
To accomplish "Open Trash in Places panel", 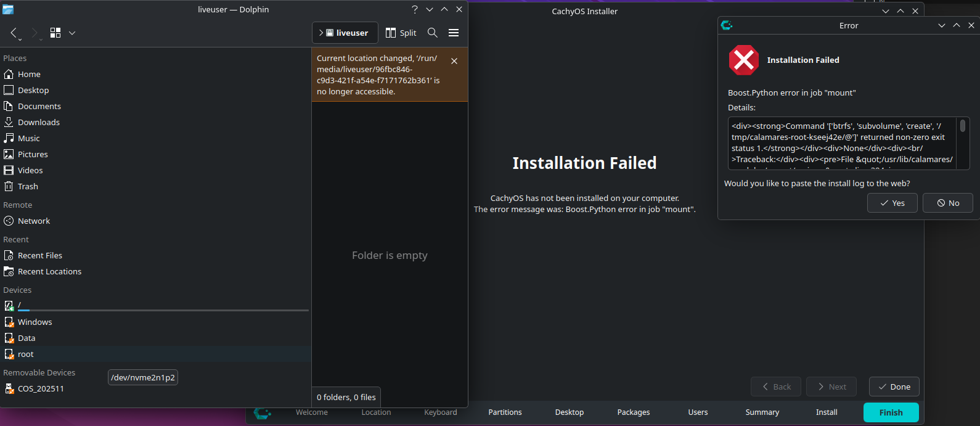I will tap(155, 186).
